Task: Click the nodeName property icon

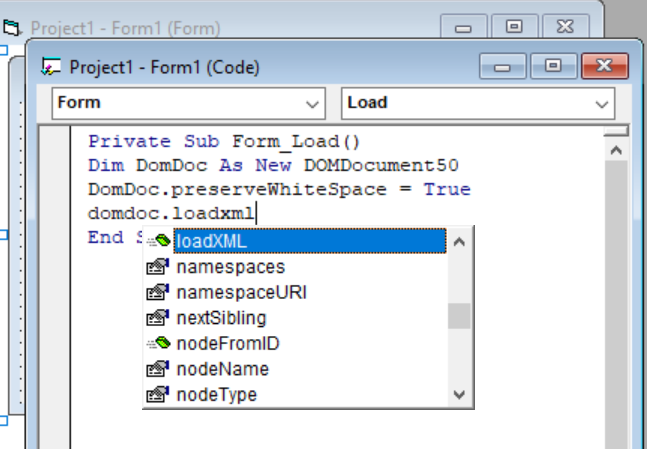Action: click(x=158, y=370)
